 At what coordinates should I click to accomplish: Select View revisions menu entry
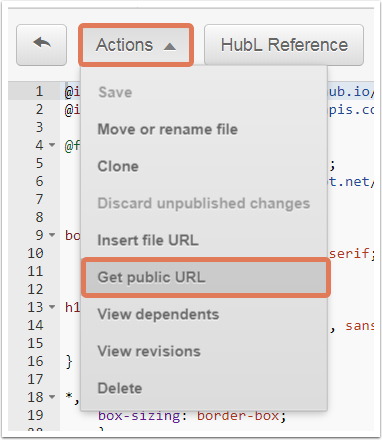coord(149,351)
